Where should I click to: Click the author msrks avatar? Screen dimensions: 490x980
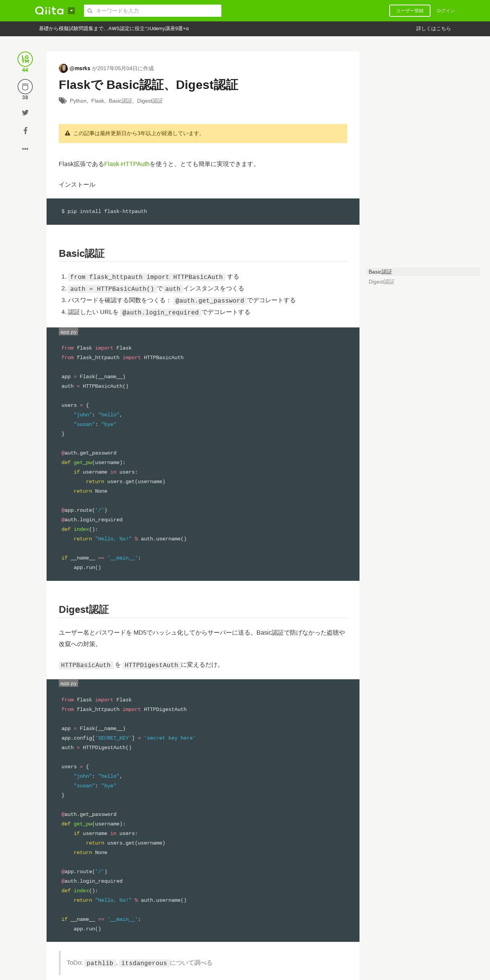pos(63,68)
